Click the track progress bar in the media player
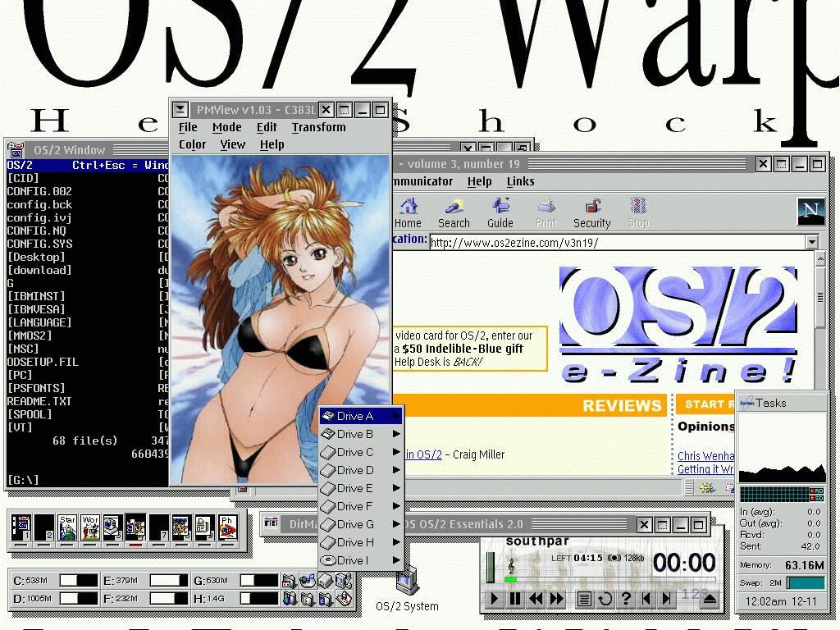 click(x=610, y=579)
